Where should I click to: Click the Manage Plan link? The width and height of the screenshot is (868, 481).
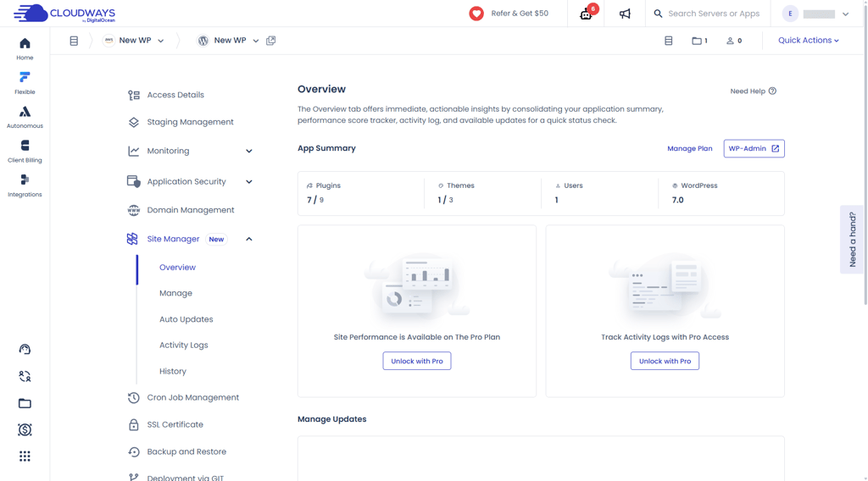(x=690, y=148)
